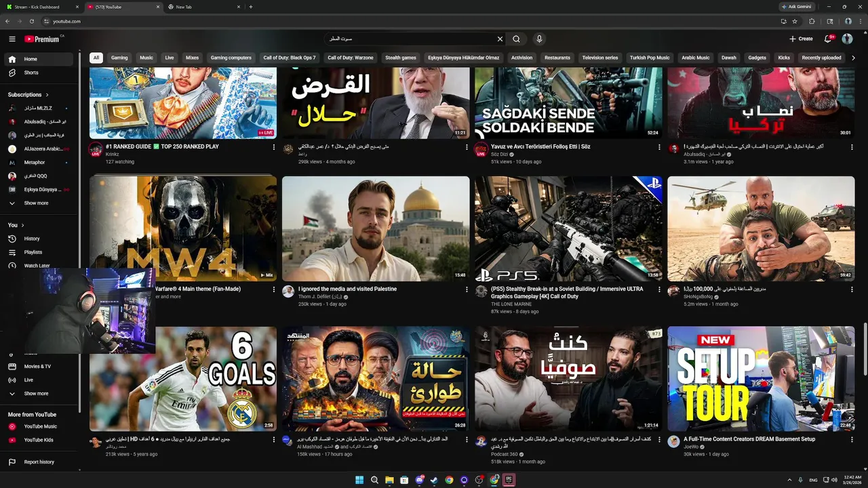This screenshot has height=488, width=868.
Task: Click the page vertical scrollbar
Action: tap(865, 349)
